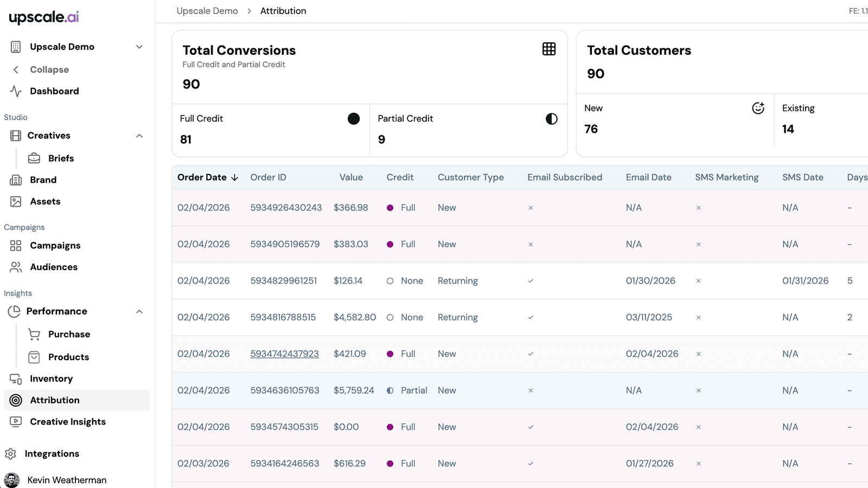Expand the Upscale Demo workspace dropdown
This screenshot has width=868, height=488.
(x=139, y=47)
